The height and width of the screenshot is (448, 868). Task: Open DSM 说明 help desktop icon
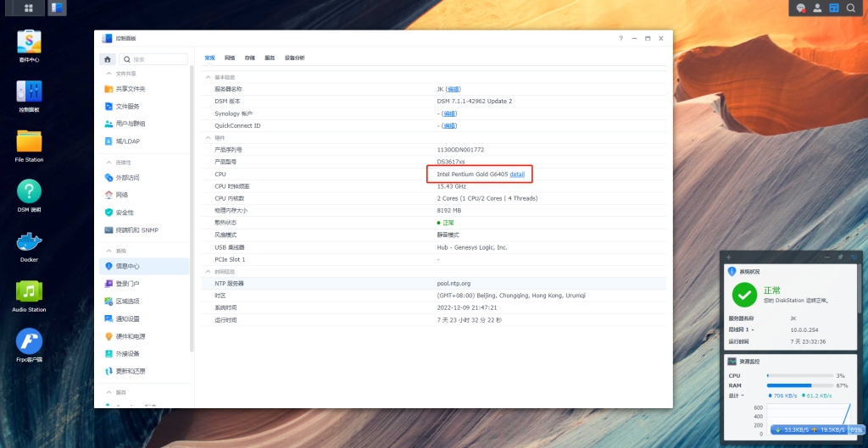click(30, 196)
